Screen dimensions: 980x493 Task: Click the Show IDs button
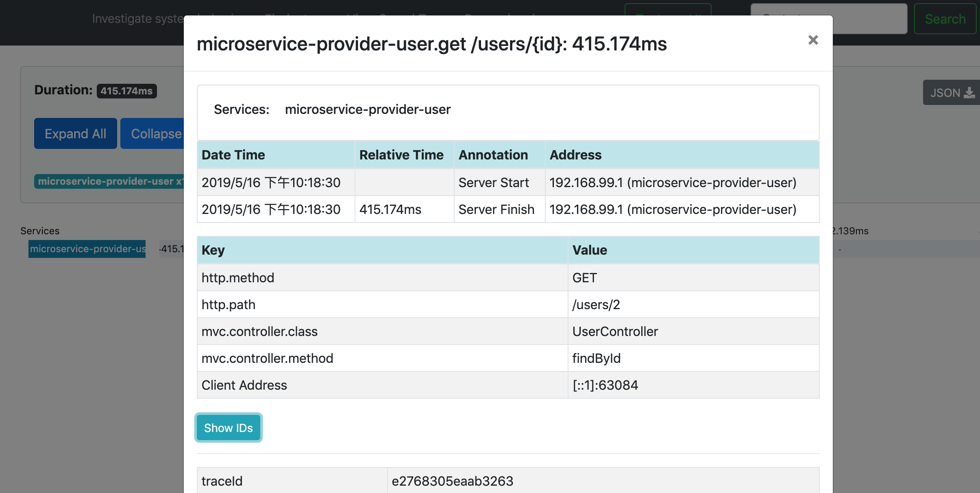point(229,428)
